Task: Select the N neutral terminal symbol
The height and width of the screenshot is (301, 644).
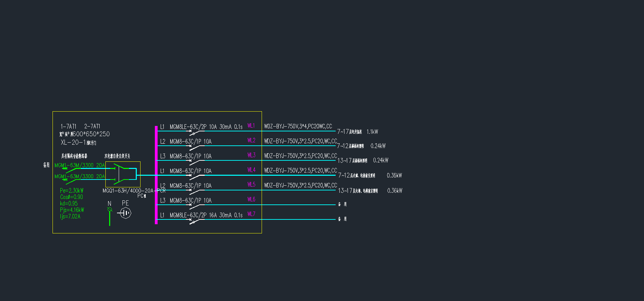Action: [109, 216]
